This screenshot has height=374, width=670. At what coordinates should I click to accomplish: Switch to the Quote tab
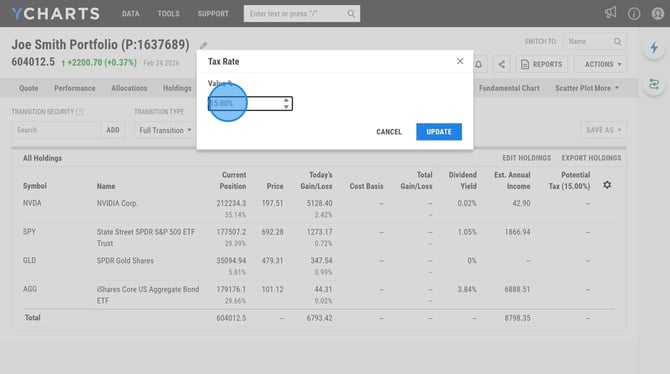click(x=29, y=88)
